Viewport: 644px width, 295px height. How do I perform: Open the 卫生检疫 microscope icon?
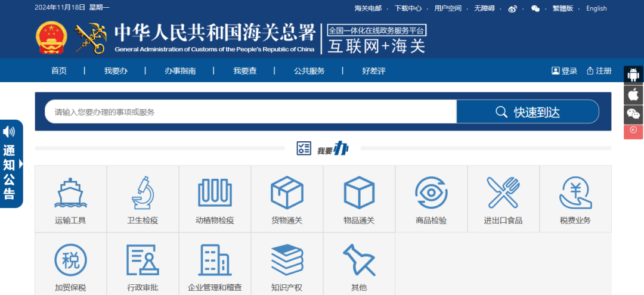(x=143, y=193)
